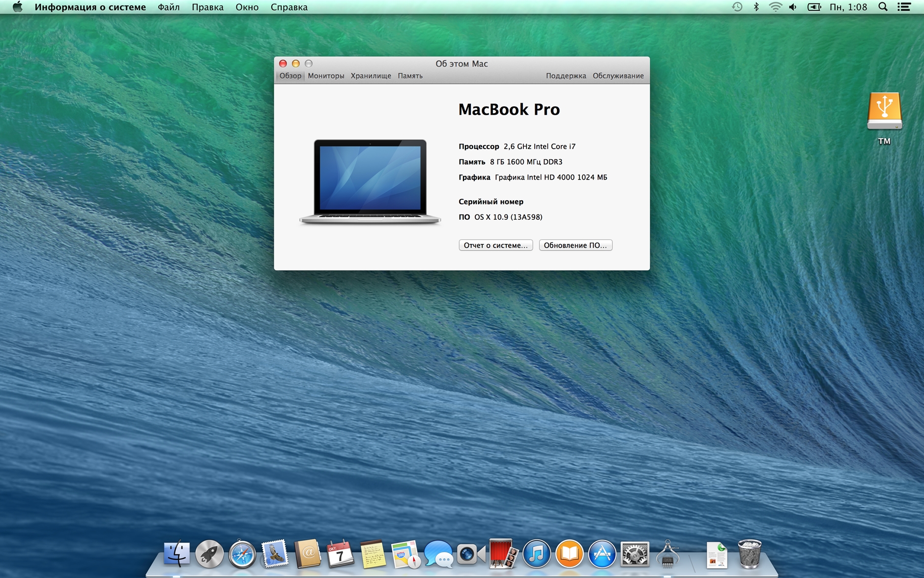This screenshot has height=578, width=924.
Task: Open iBooks orange book icon in Dock
Action: pos(569,554)
